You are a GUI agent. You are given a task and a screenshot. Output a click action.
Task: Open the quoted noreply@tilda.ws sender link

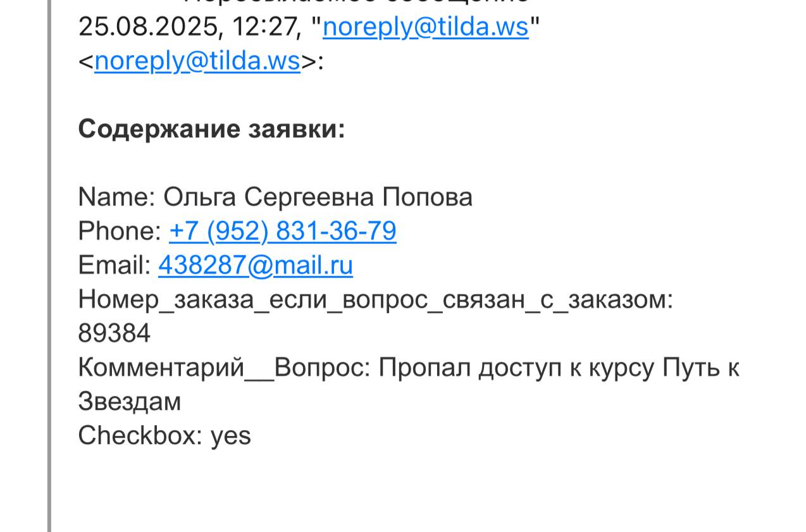point(425,27)
